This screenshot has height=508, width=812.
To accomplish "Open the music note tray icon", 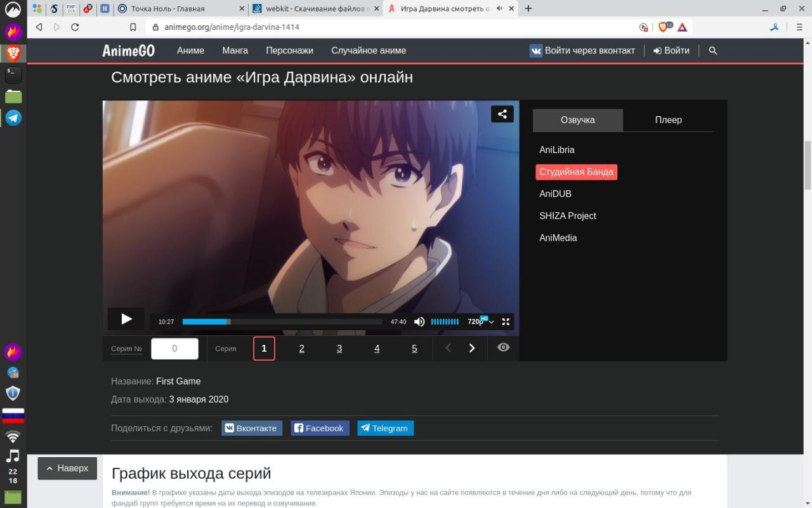I will (x=13, y=456).
